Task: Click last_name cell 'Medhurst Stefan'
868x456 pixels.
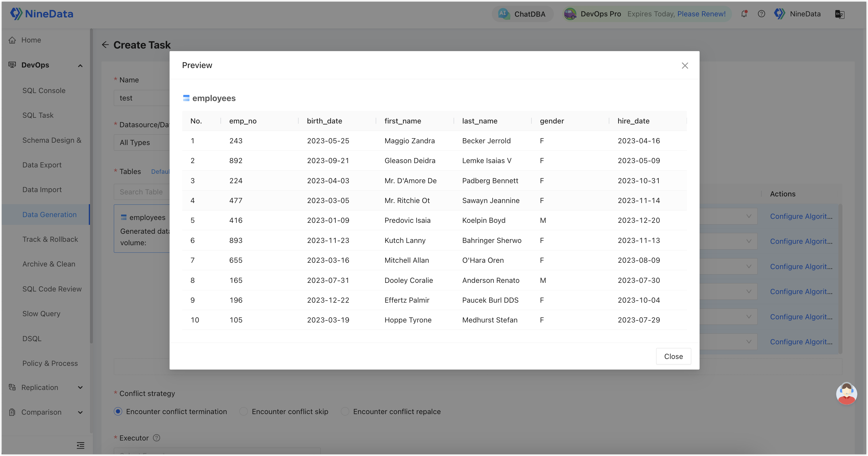Action: pyautogui.click(x=489, y=320)
